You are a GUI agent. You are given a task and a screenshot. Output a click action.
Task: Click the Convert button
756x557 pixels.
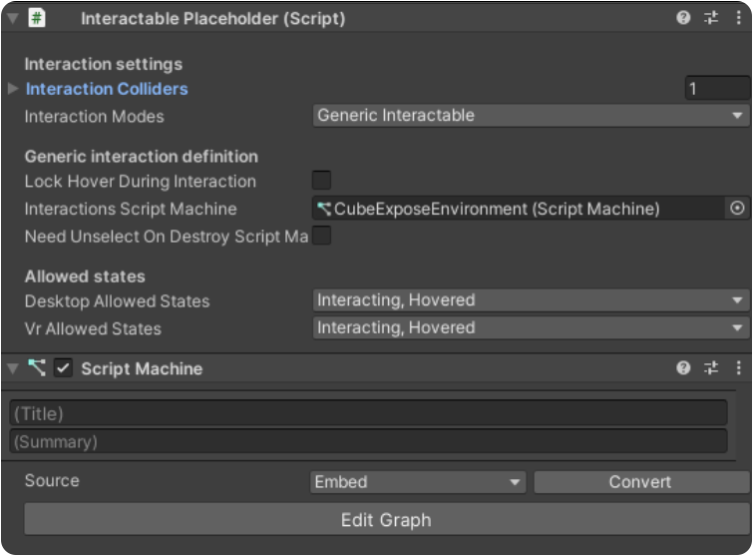tap(640, 482)
